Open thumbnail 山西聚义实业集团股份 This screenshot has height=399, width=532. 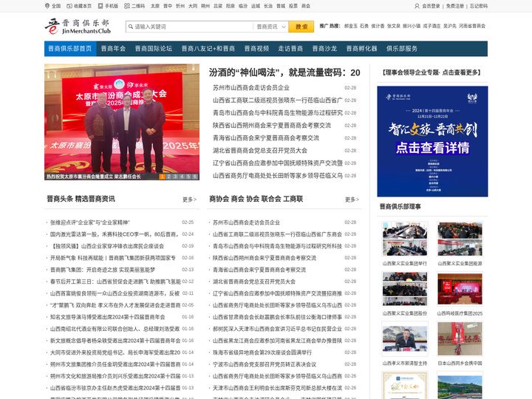405,289
